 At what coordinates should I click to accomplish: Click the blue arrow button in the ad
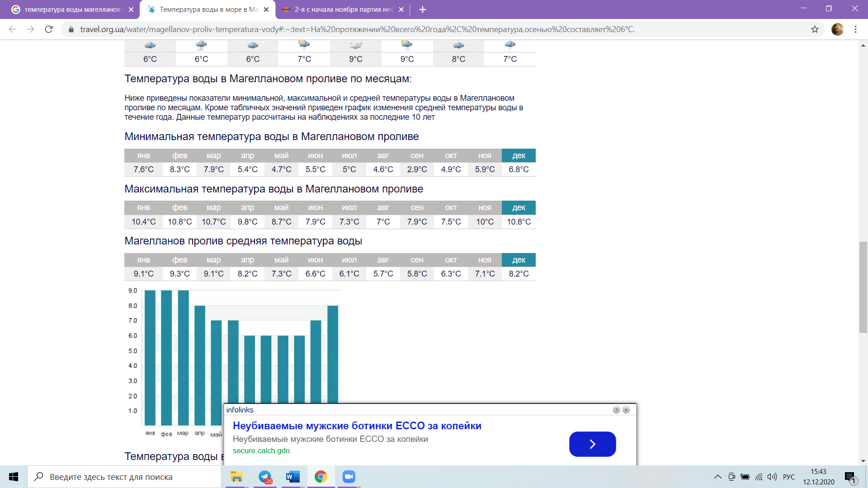(592, 444)
